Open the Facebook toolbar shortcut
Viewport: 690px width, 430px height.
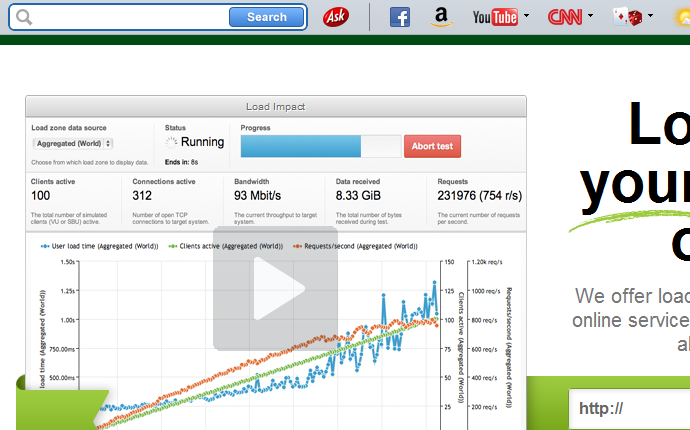tap(400, 17)
